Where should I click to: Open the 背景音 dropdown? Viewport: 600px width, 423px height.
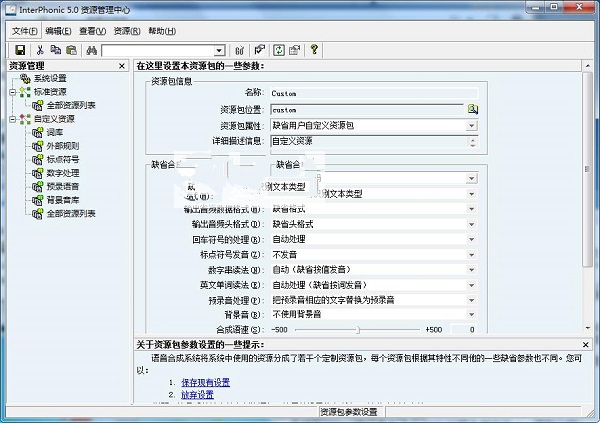pos(471,315)
